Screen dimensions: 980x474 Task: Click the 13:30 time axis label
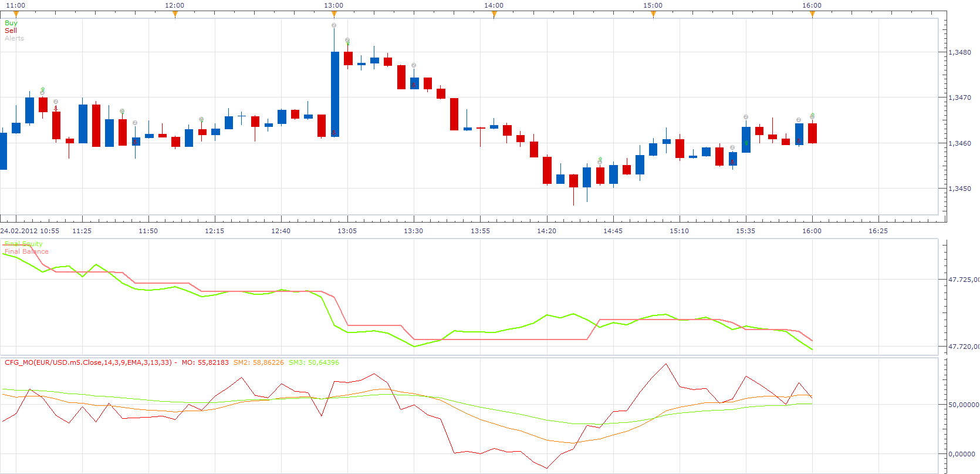pos(414,231)
